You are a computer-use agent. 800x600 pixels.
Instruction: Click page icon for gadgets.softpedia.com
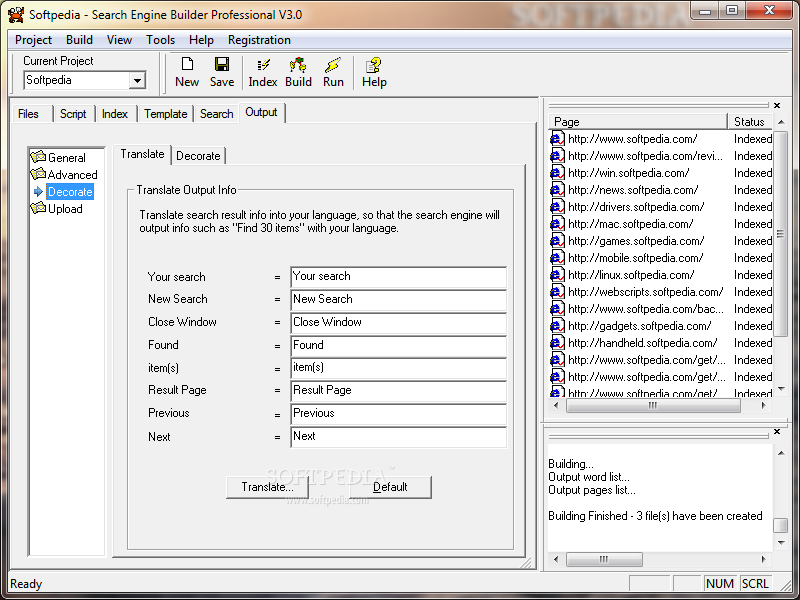tap(557, 326)
